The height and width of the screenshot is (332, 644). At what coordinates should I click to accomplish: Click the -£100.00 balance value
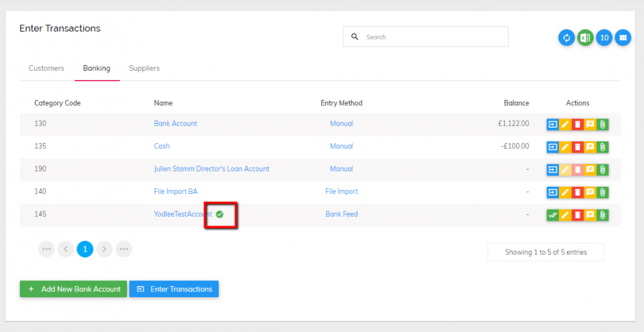[x=515, y=146]
